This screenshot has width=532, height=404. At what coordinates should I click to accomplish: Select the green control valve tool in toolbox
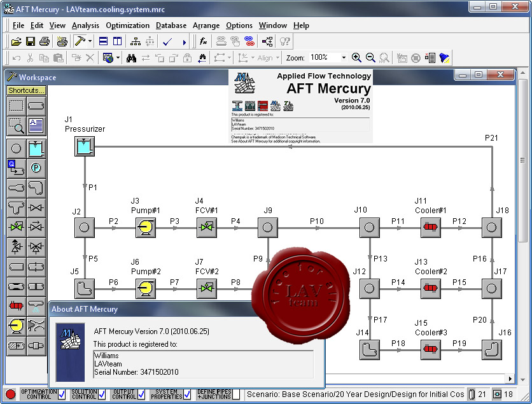(x=17, y=227)
